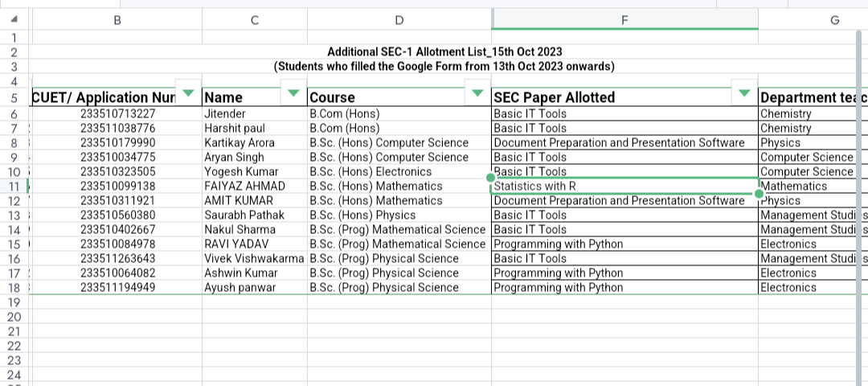Select column C header

255,20
